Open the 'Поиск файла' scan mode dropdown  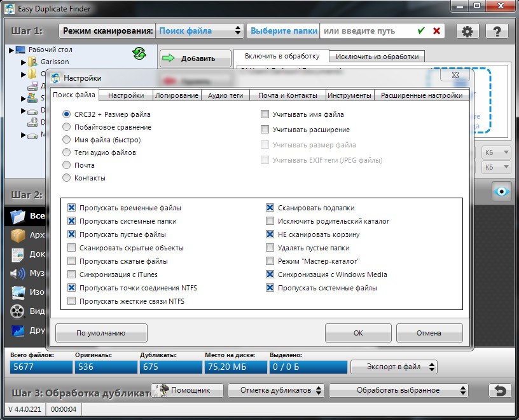click(200, 30)
